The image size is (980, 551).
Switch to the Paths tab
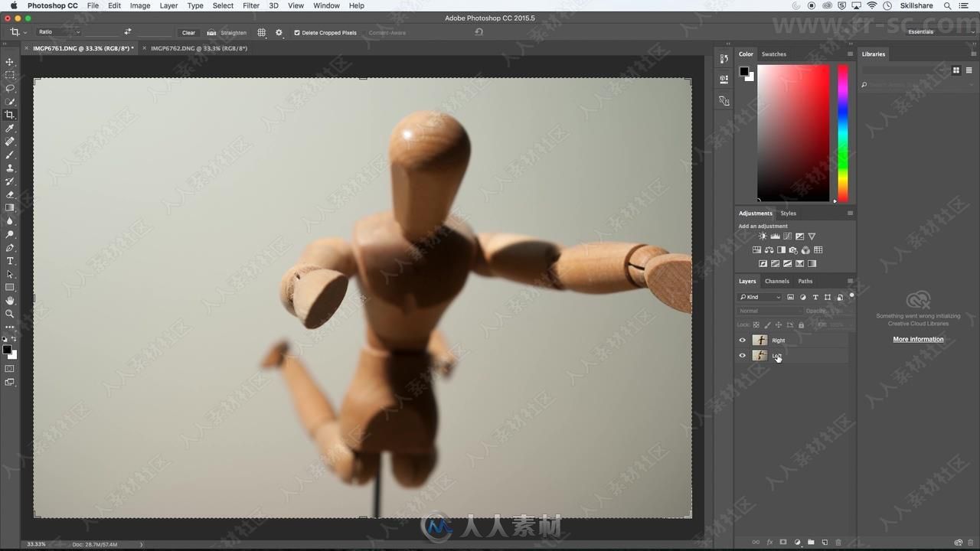(805, 281)
